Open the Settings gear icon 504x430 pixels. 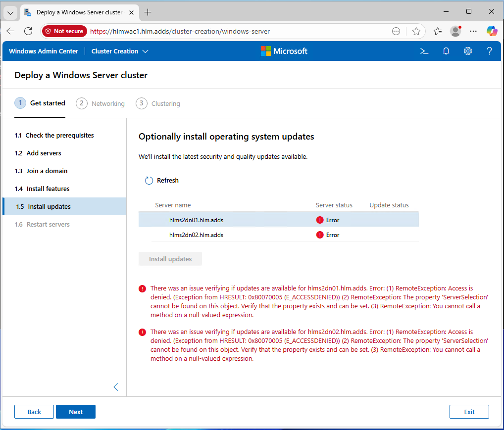(x=468, y=51)
